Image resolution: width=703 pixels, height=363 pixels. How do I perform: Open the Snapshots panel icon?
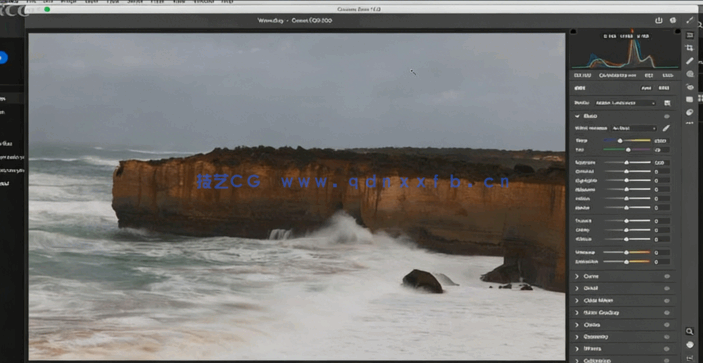690,99
